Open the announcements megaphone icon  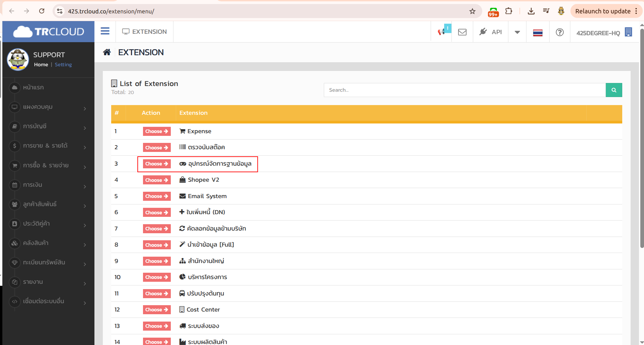(x=442, y=32)
